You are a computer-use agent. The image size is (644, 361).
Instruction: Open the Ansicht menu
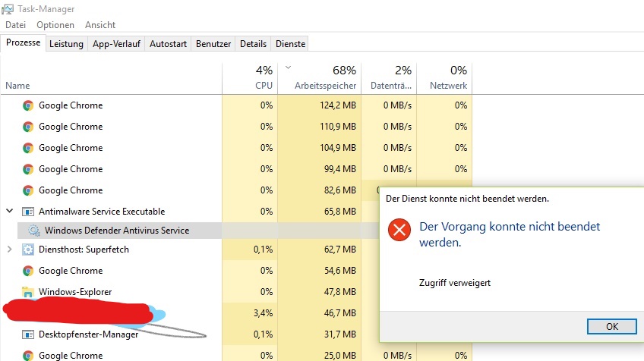click(100, 25)
